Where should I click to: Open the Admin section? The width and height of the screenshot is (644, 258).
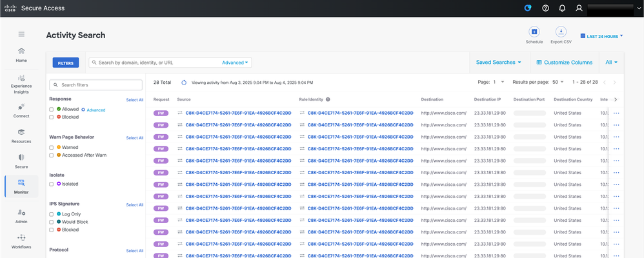click(21, 216)
